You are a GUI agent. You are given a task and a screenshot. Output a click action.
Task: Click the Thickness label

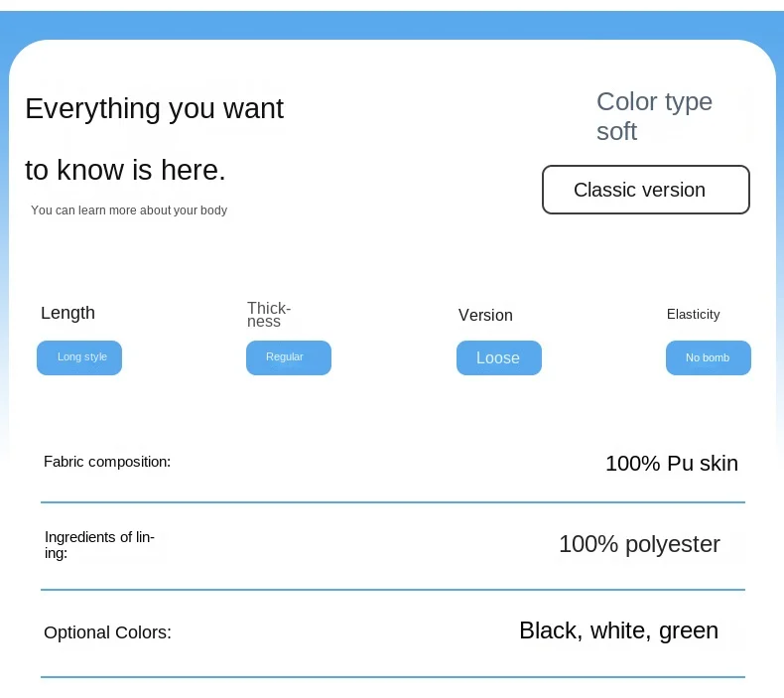pyautogui.click(x=269, y=315)
